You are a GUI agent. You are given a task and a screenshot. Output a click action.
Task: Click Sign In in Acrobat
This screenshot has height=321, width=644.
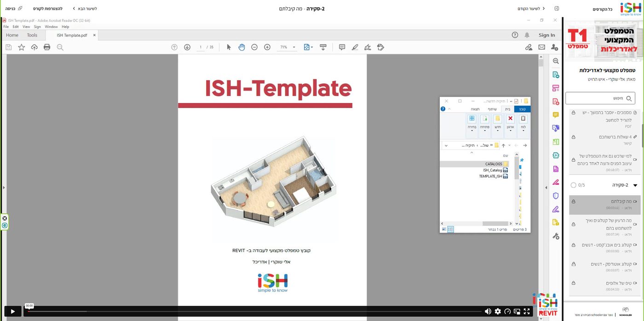(x=546, y=35)
